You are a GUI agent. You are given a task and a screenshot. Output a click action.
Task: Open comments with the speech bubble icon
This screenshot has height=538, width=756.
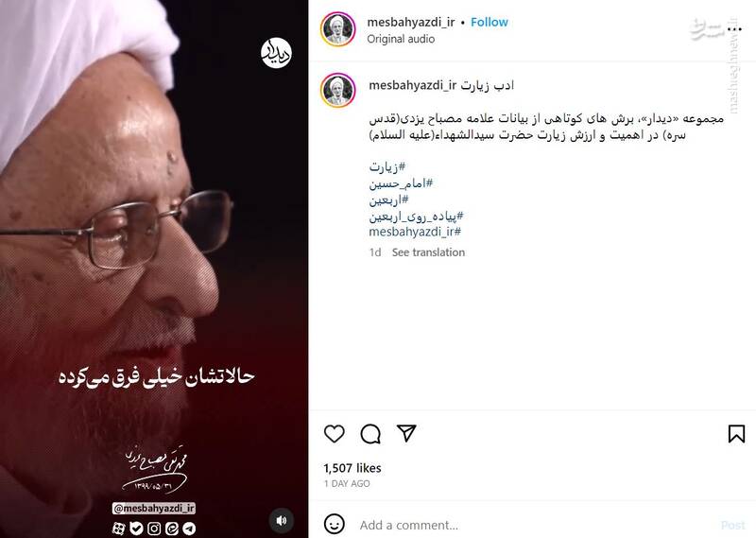pyautogui.click(x=370, y=434)
